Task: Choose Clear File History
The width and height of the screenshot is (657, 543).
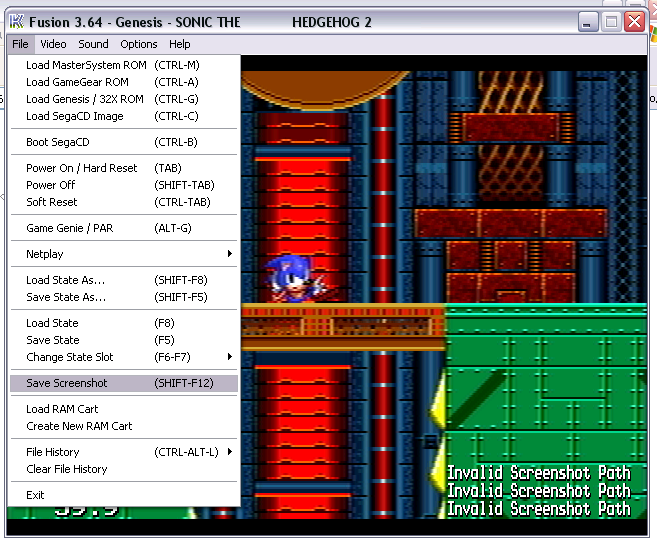Action: pyautogui.click(x=124, y=469)
